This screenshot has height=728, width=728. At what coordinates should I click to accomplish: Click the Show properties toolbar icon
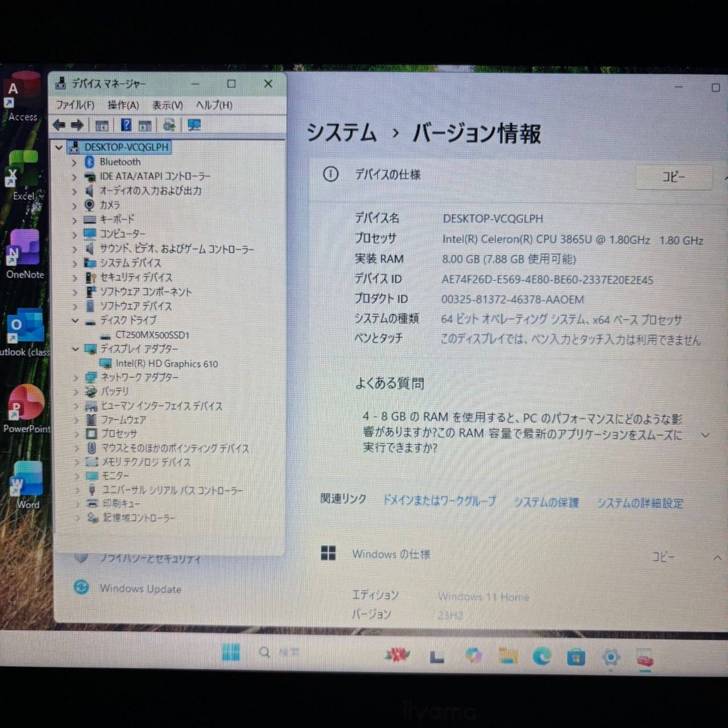[102, 125]
